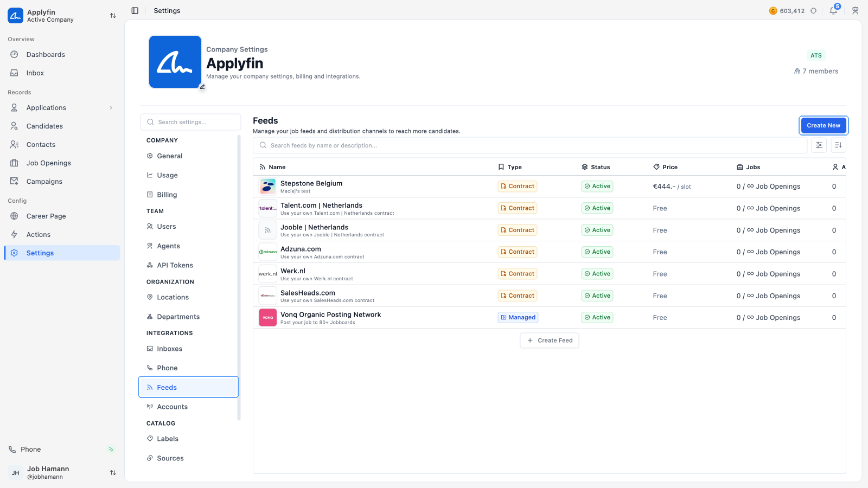Focus the Search settings field
The width and height of the screenshot is (868, 488).
(x=190, y=122)
